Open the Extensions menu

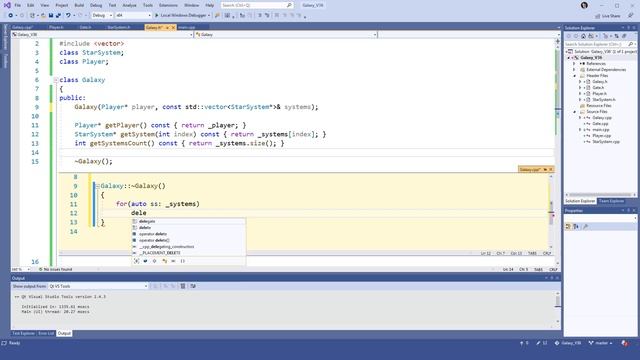pos(168,5)
